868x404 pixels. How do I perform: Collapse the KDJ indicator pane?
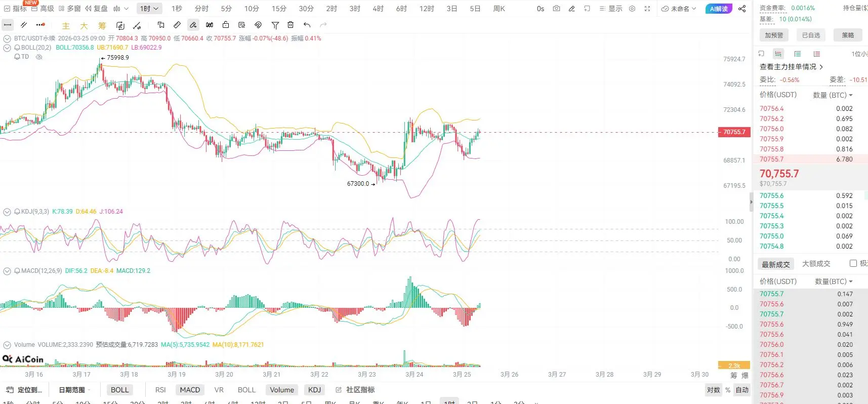pos(7,212)
